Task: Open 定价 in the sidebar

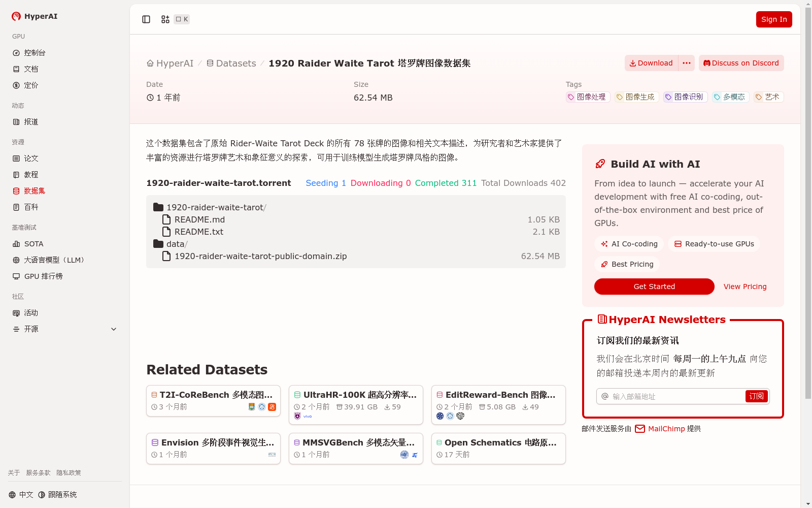Action: pyautogui.click(x=65, y=85)
